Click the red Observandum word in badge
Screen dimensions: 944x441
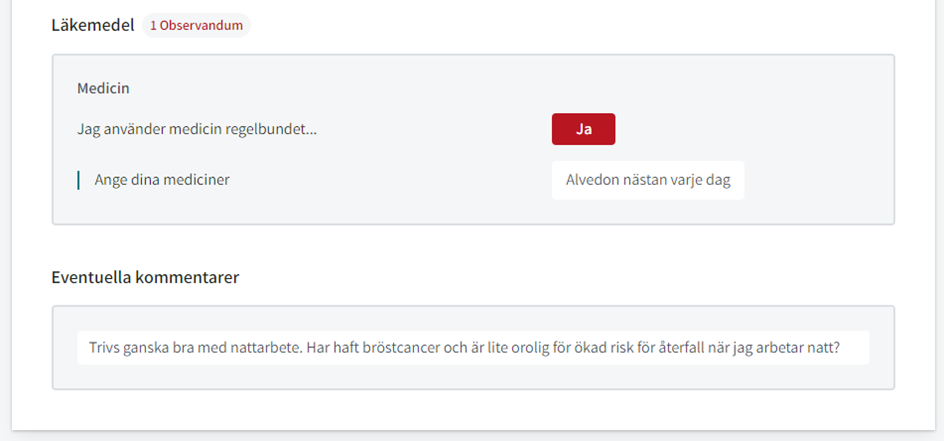tap(201, 26)
